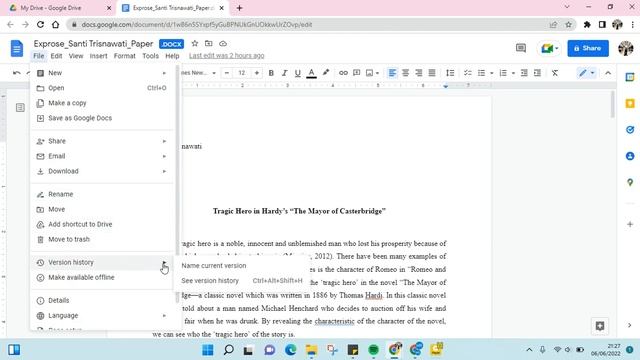Click the 'Last edit was 2 hours ago' link
This screenshot has height=360, width=640.
[227, 56]
